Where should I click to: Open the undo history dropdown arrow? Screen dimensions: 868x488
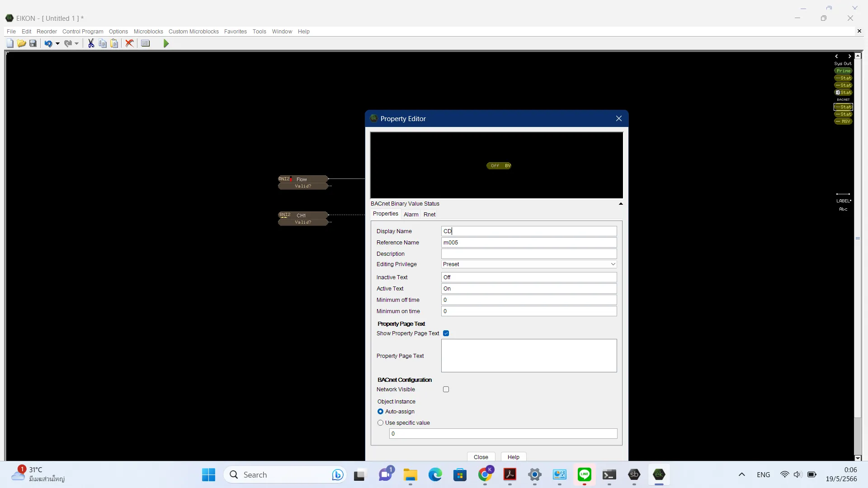click(57, 43)
